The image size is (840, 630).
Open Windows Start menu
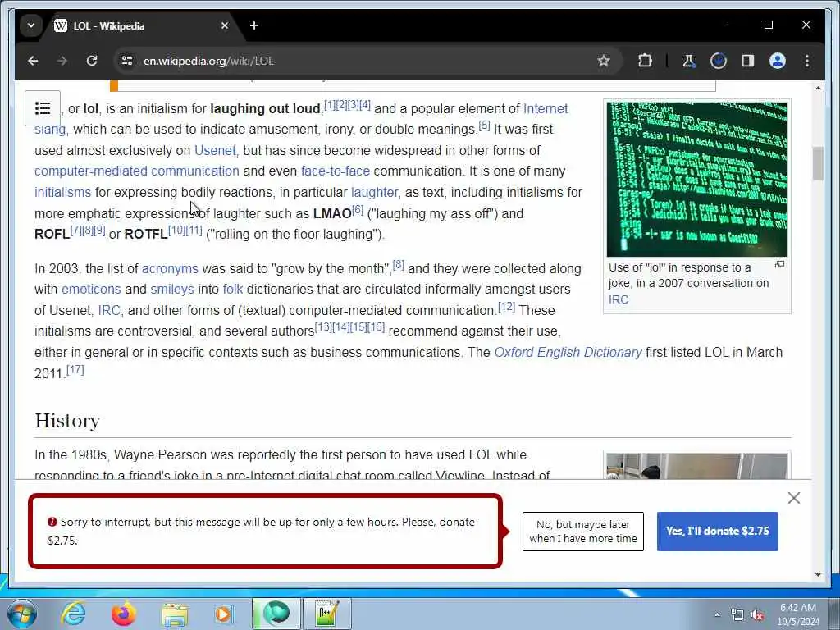(21, 614)
